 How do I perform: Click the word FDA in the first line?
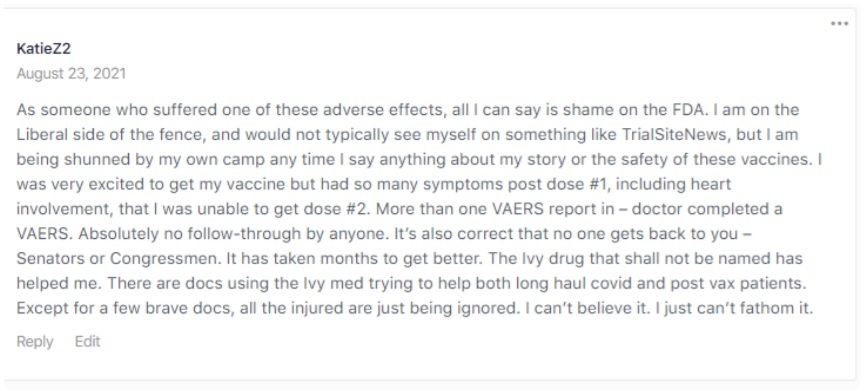click(x=689, y=109)
